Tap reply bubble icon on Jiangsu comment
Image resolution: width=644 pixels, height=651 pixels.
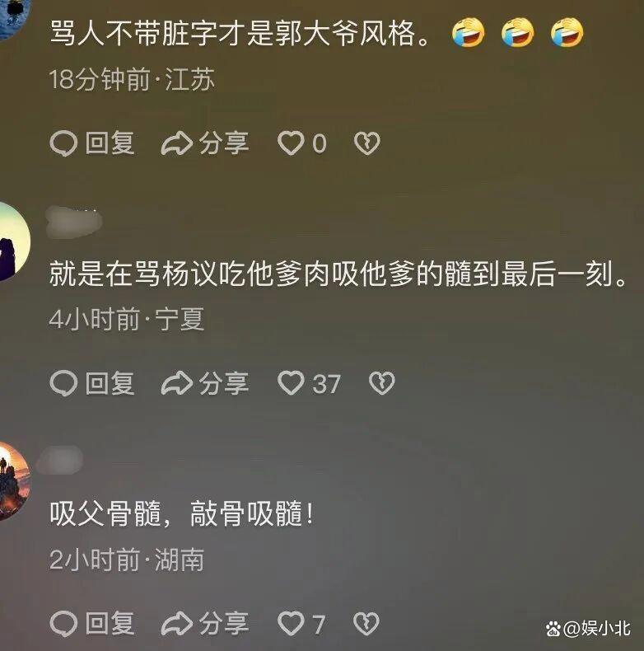(x=63, y=143)
